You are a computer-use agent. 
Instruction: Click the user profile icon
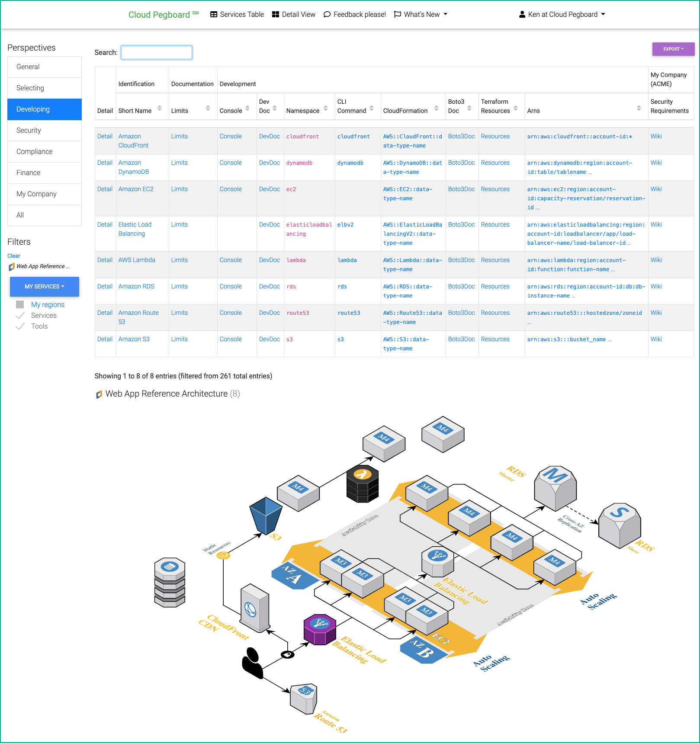point(522,14)
